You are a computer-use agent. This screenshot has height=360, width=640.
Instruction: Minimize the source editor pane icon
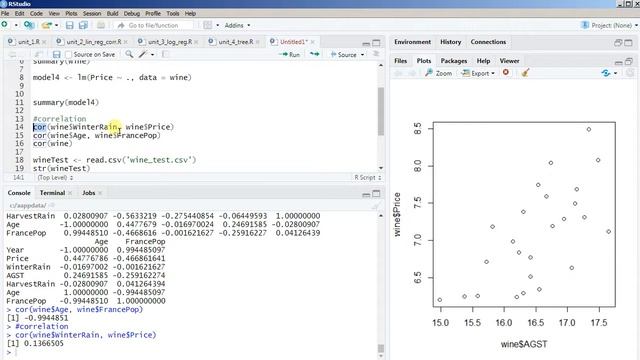tap(366, 43)
